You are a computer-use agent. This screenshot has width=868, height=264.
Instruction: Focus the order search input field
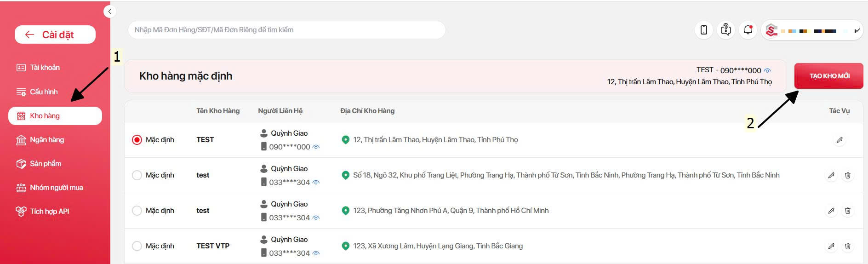pos(287,30)
